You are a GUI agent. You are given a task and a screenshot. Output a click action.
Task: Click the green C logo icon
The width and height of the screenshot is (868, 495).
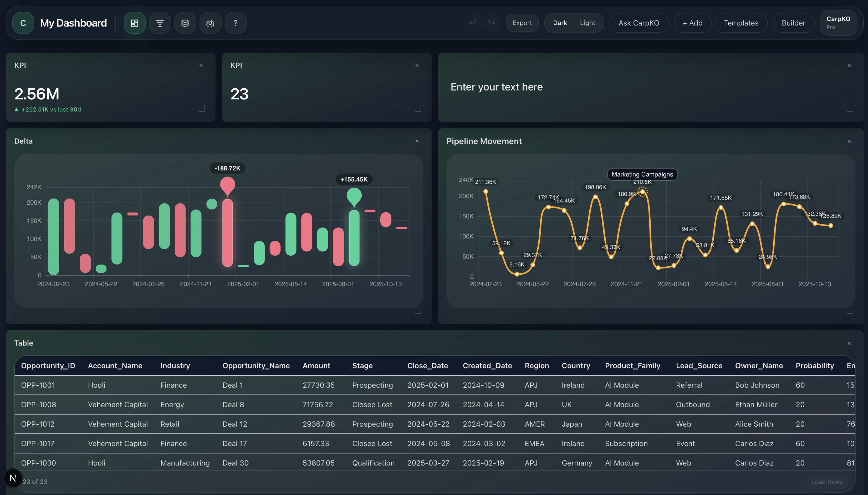[x=23, y=23]
